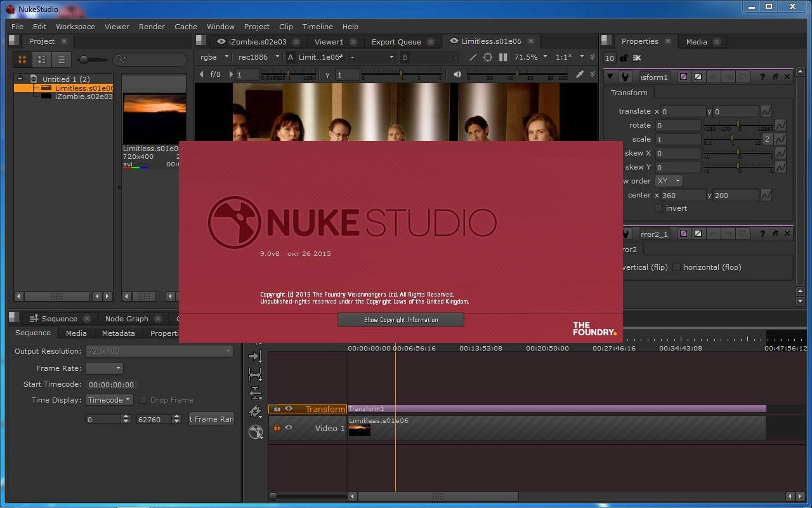
Task: Close the iZombie.s02e03 viewer tab
Action: tap(296, 42)
